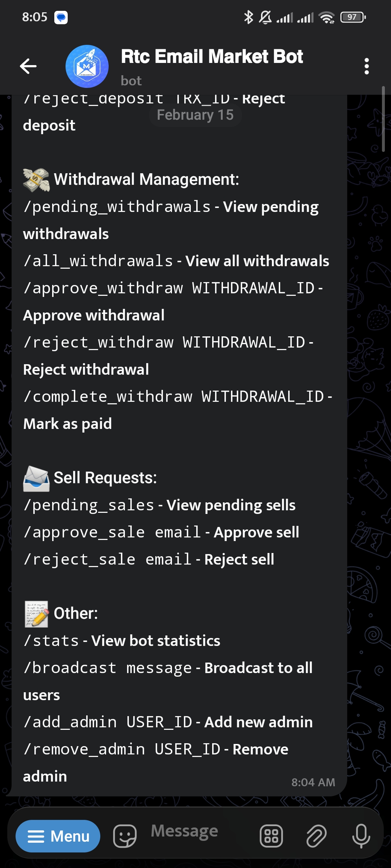Tap the /pending_sales command
The image size is (391, 868).
tap(89, 505)
